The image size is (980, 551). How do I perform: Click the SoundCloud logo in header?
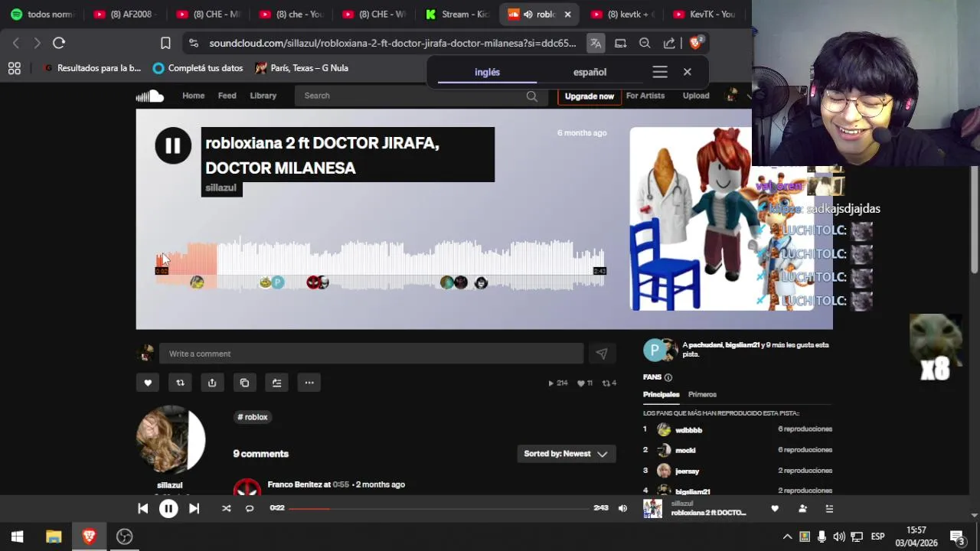coord(150,96)
